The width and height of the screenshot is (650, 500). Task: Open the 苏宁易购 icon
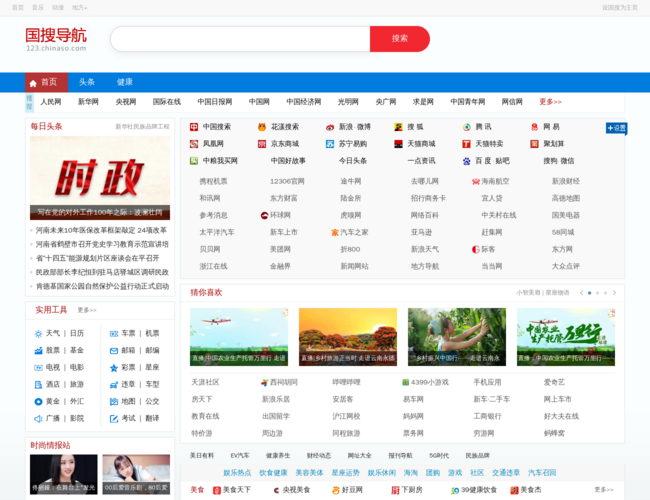330,144
